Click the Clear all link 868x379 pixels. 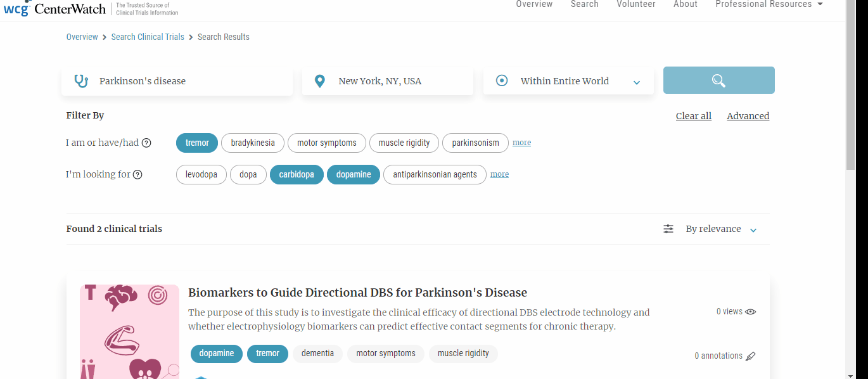693,116
